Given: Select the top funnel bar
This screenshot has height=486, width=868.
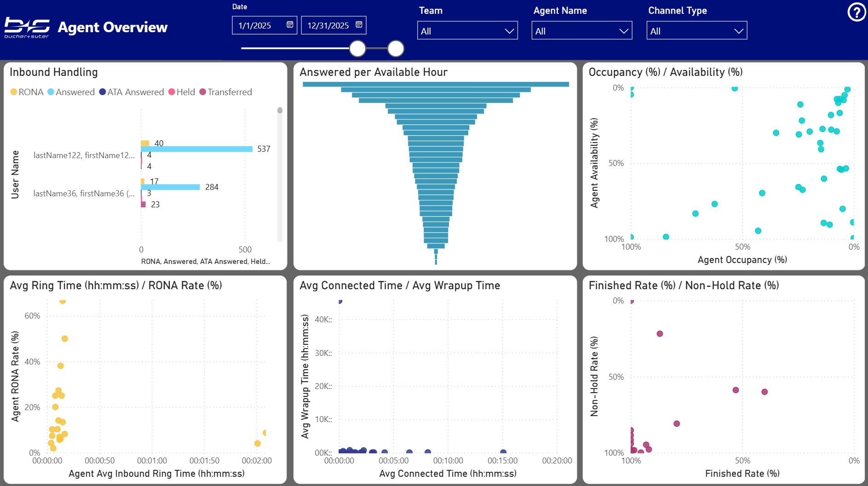Looking at the screenshot, I should tap(436, 84).
